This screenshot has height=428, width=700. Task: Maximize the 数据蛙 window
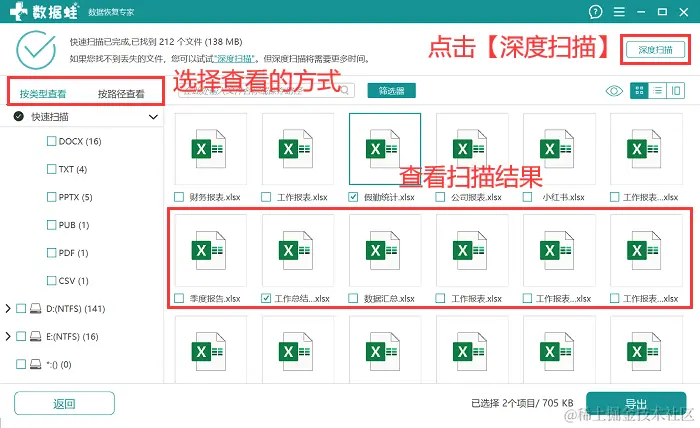coord(662,12)
